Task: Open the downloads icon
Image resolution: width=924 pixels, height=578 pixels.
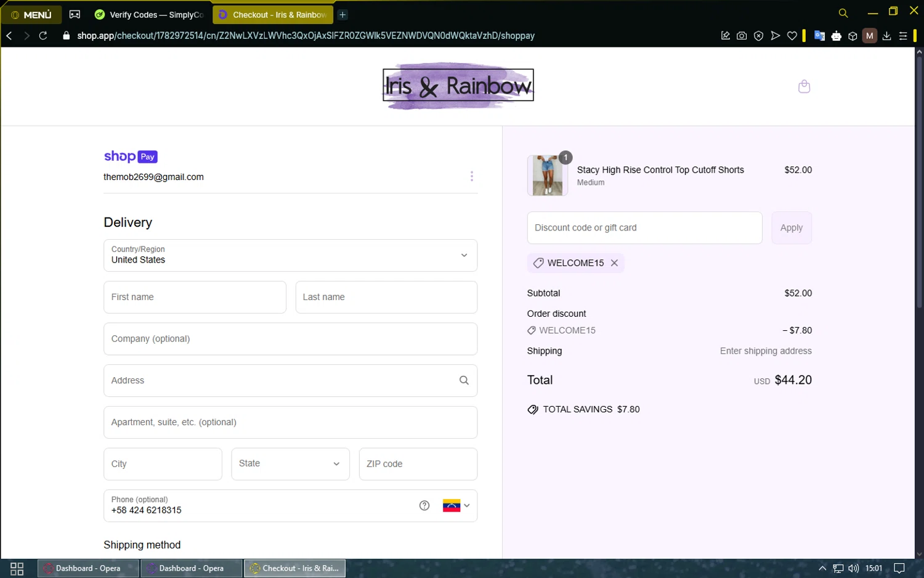Action: 886,36
